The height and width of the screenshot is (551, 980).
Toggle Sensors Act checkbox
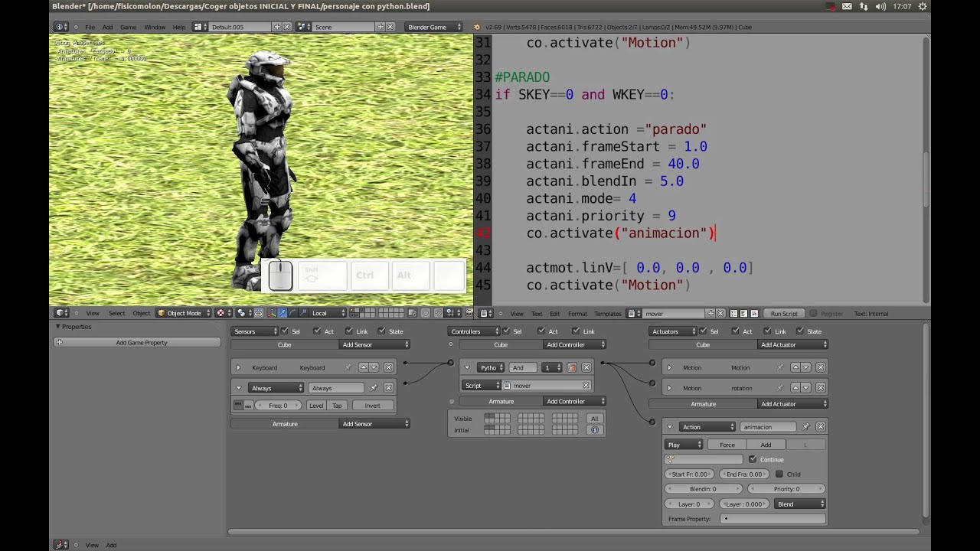pyautogui.click(x=316, y=331)
